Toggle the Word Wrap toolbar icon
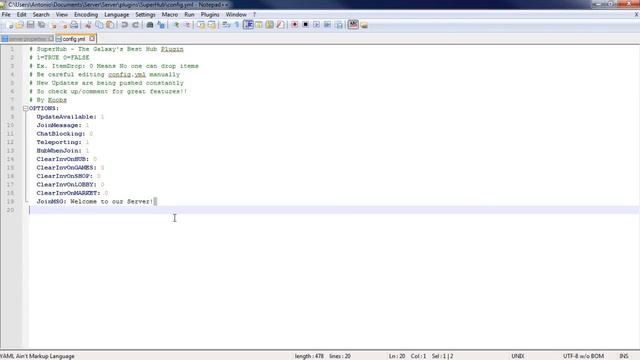Image resolution: width=640 pixels, height=360 pixels. click(x=226, y=25)
